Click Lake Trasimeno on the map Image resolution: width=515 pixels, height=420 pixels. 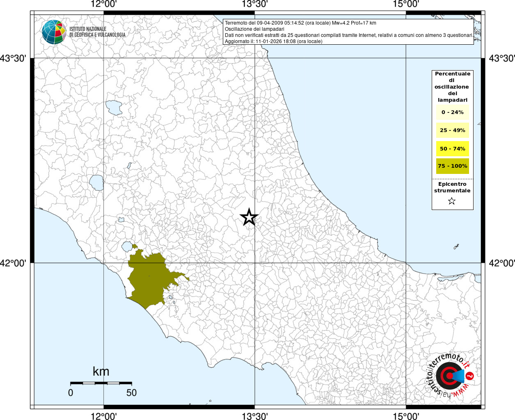tap(114, 107)
